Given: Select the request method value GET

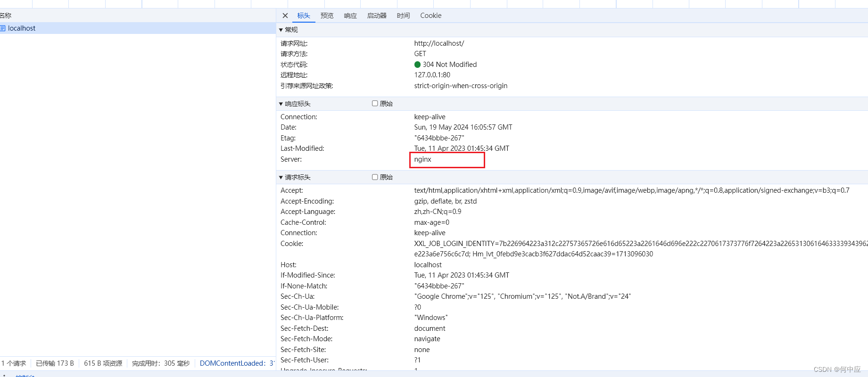Looking at the screenshot, I should pos(420,54).
